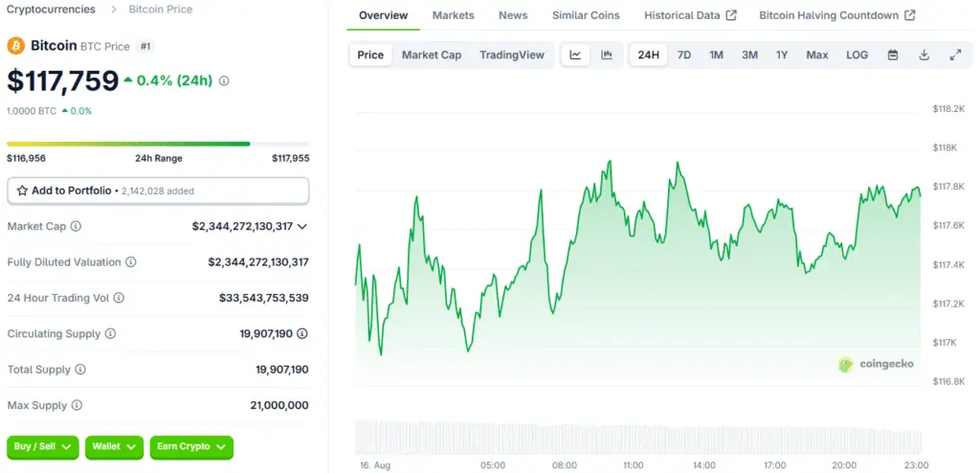
Task: Open the Earn Crypto dropdown
Action: pyautogui.click(x=191, y=447)
